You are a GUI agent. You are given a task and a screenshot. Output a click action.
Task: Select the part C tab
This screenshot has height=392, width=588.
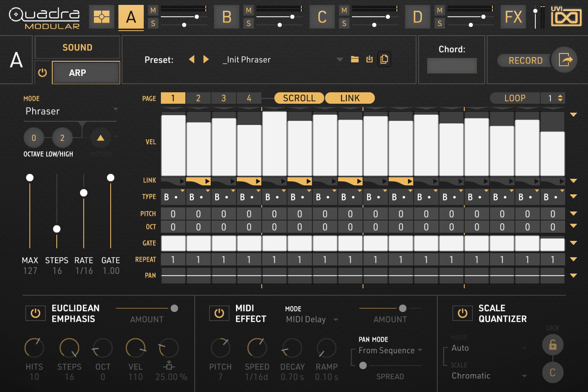[x=322, y=17]
